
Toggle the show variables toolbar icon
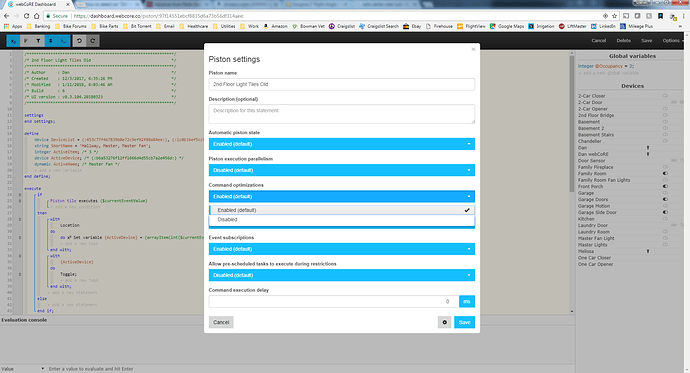click(x=14, y=41)
